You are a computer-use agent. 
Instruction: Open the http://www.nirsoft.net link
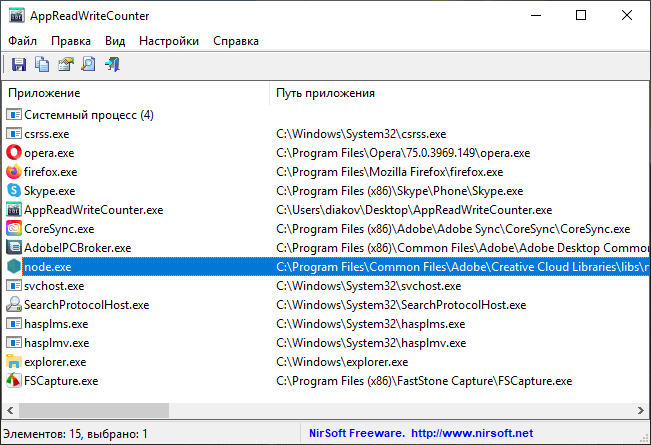472,433
